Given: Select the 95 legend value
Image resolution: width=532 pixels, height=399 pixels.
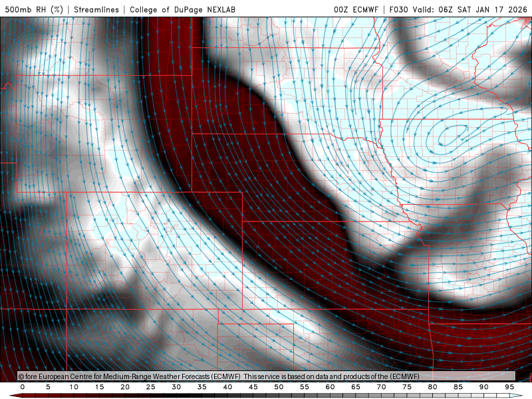Looking at the screenshot, I should click(x=509, y=387).
